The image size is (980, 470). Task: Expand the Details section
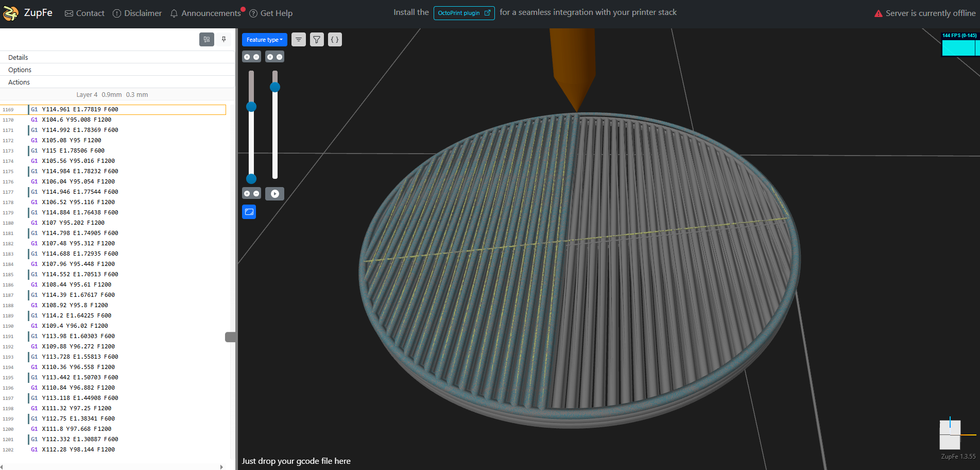click(x=117, y=57)
